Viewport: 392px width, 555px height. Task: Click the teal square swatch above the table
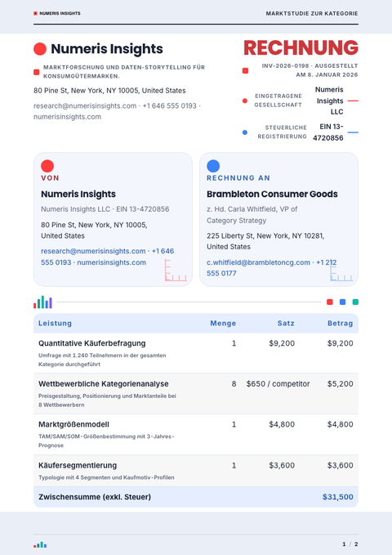point(355,302)
